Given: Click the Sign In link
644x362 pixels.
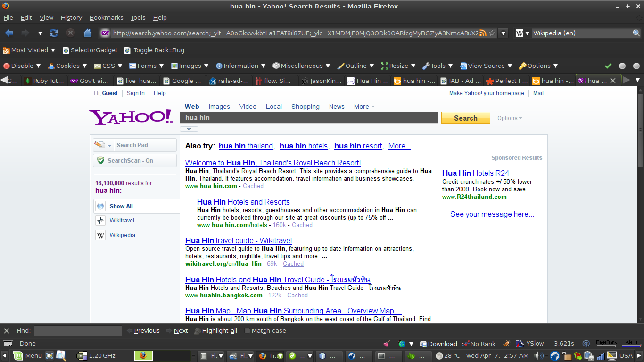Looking at the screenshot, I should [136, 93].
